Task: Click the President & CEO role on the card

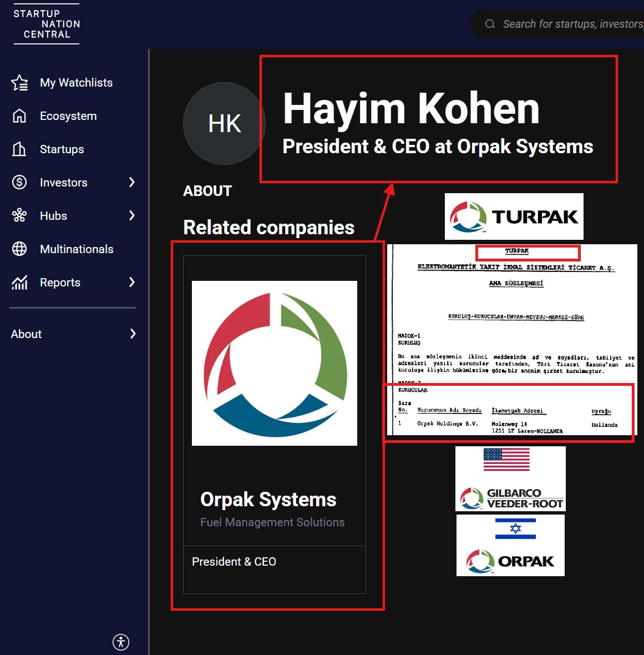Action: click(x=234, y=561)
